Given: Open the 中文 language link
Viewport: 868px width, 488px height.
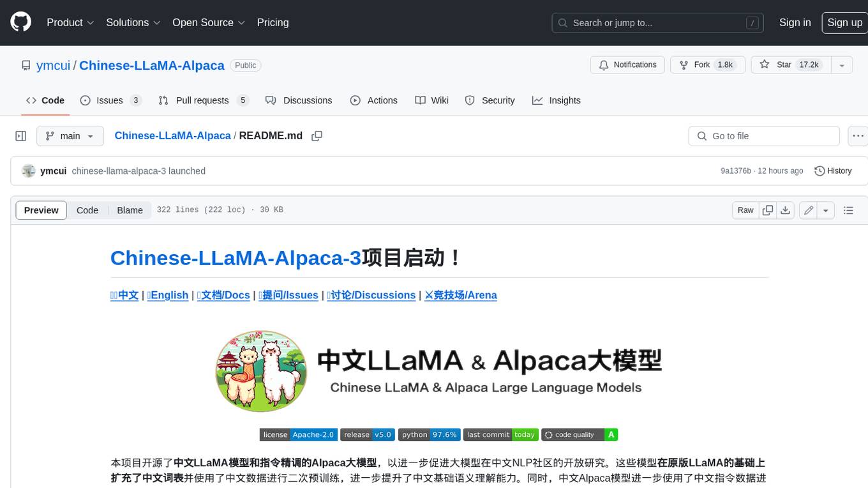Looking at the screenshot, I should (124, 295).
